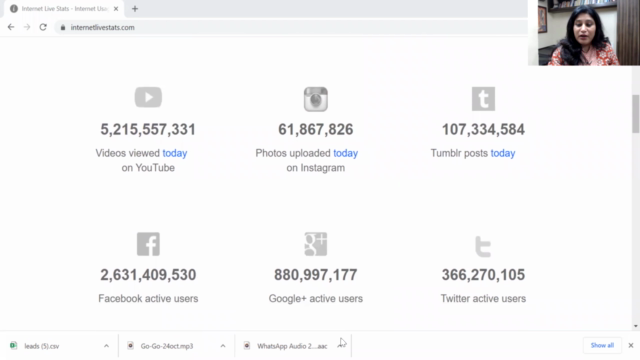Close the downloads bar with the X

click(631, 345)
